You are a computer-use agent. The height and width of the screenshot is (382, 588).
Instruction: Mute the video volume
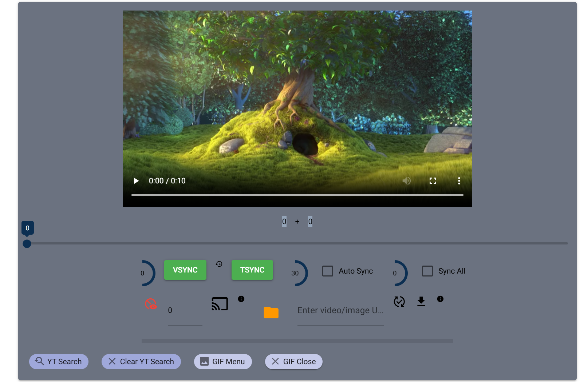tap(406, 181)
